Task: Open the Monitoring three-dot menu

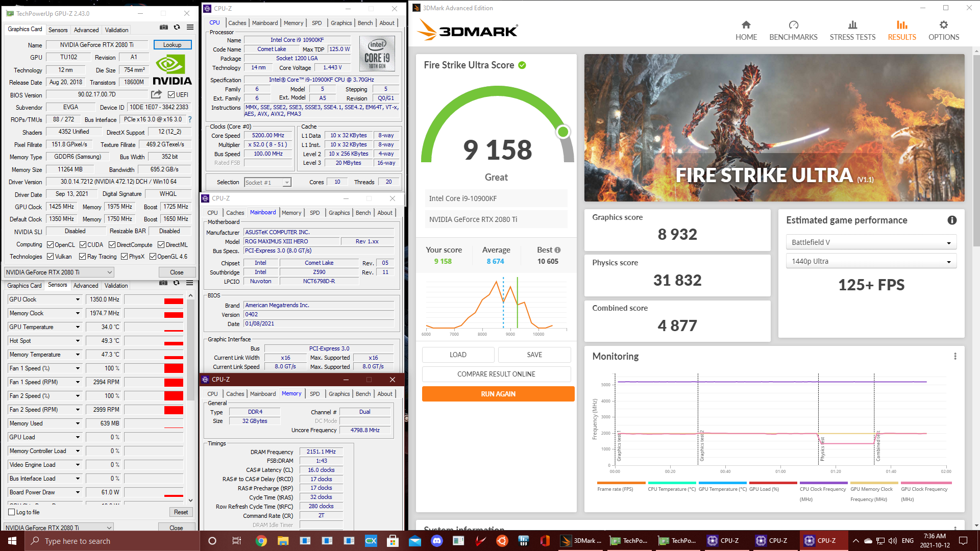Action: tap(955, 356)
